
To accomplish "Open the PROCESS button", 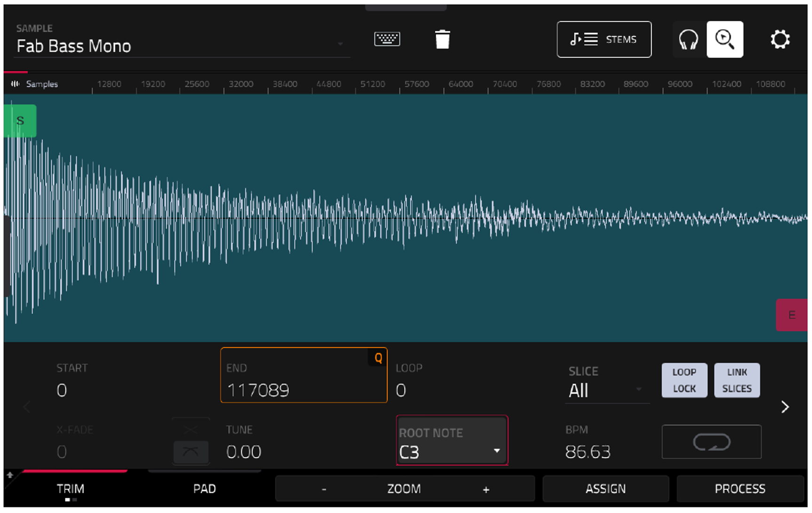I will [740, 489].
